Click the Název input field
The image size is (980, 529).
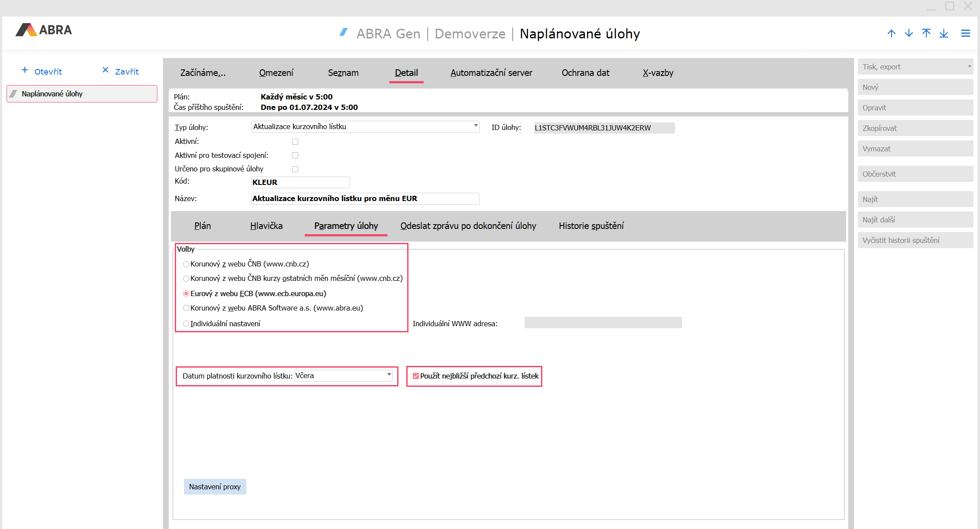coord(365,198)
